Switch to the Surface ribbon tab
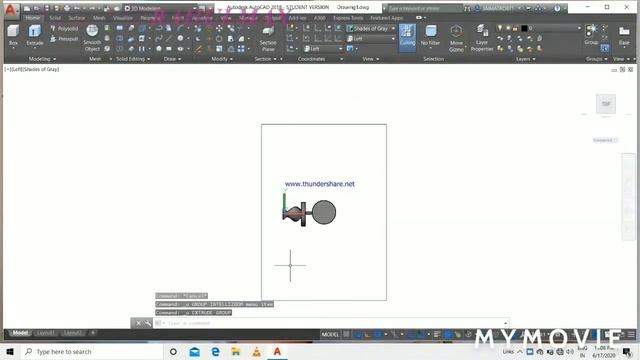This screenshot has width=640, height=360. [x=76, y=18]
